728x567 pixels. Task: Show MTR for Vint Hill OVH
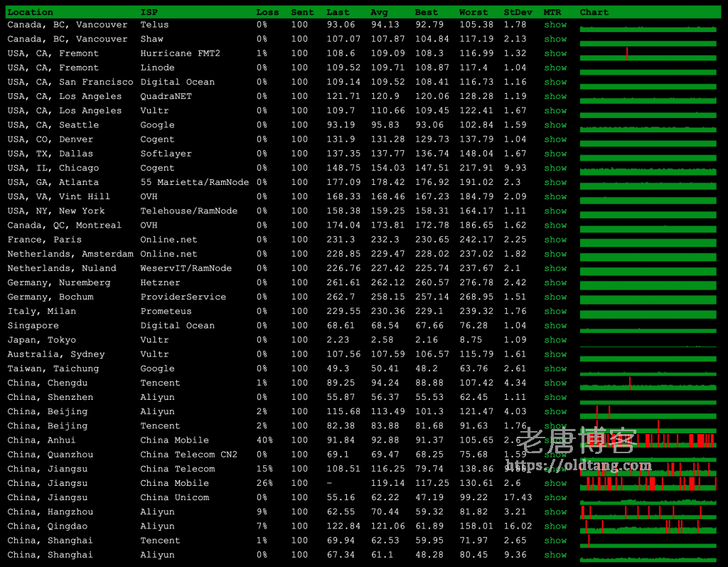point(555,196)
